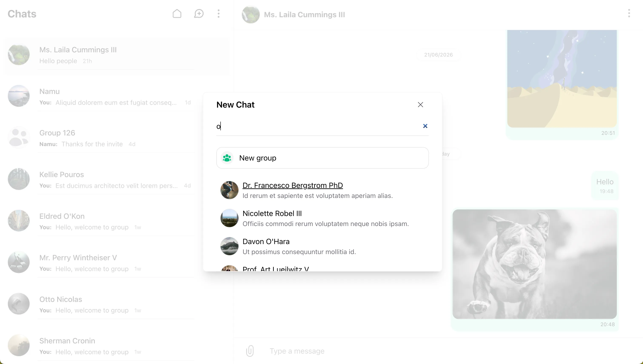Screen dimensions: 643x364
Task: Click Davon O'Hara's mountain avatar
Action: pyautogui.click(x=229, y=246)
